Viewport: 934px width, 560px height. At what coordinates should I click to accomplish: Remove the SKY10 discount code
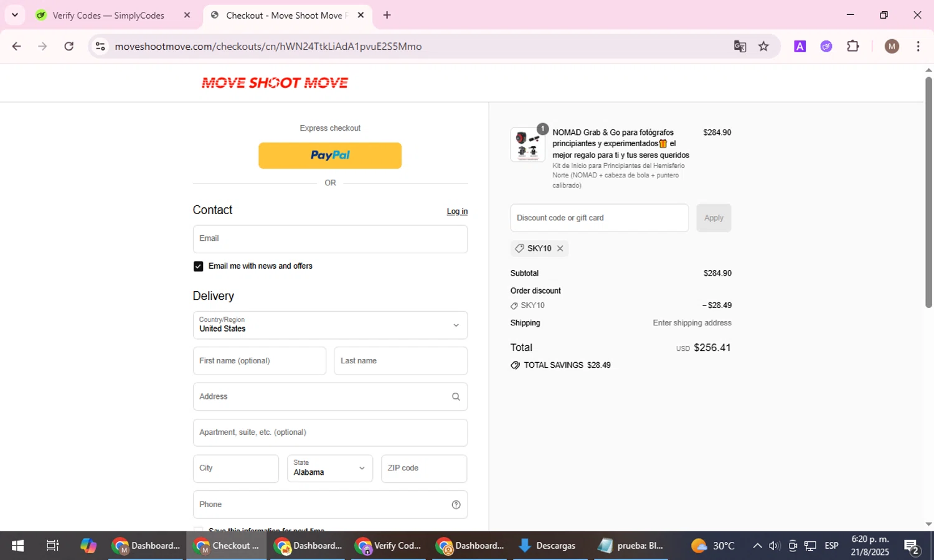click(x=560, y=248)
